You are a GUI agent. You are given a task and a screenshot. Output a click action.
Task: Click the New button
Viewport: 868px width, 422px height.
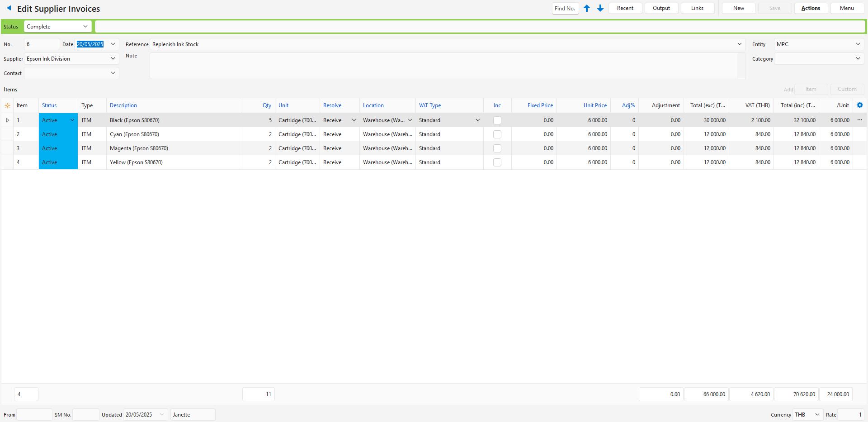[x=738, y=8]
